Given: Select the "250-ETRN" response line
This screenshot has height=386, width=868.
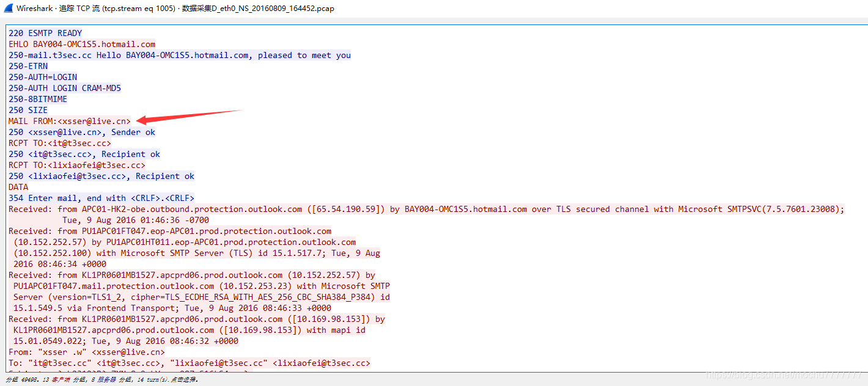Looking at the screenshot, I should pos(28,66).
